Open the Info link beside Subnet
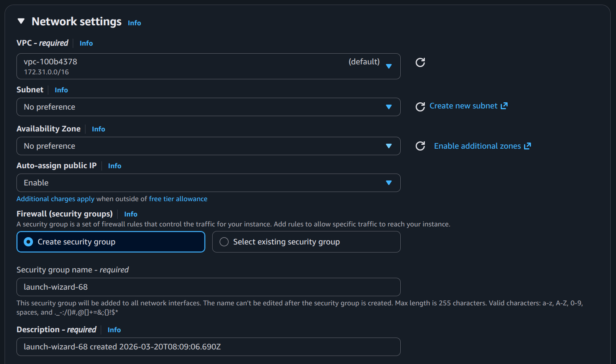This screenshot has width=616, height=364. [61, 90]
